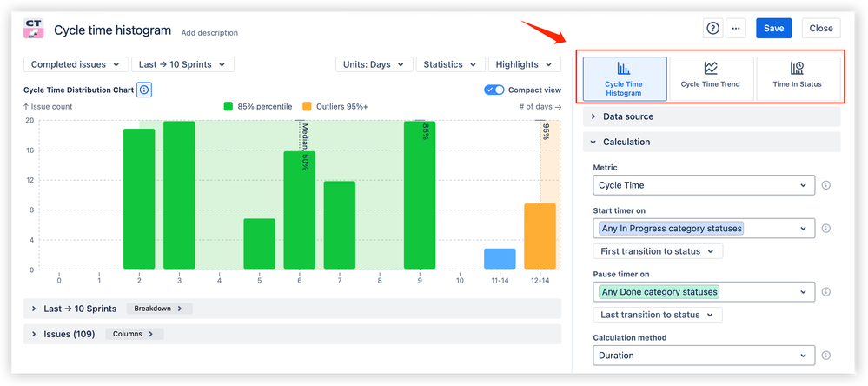
Task: Click the Breakdown button
Action: pyautogui.click(x=159, y=309)
